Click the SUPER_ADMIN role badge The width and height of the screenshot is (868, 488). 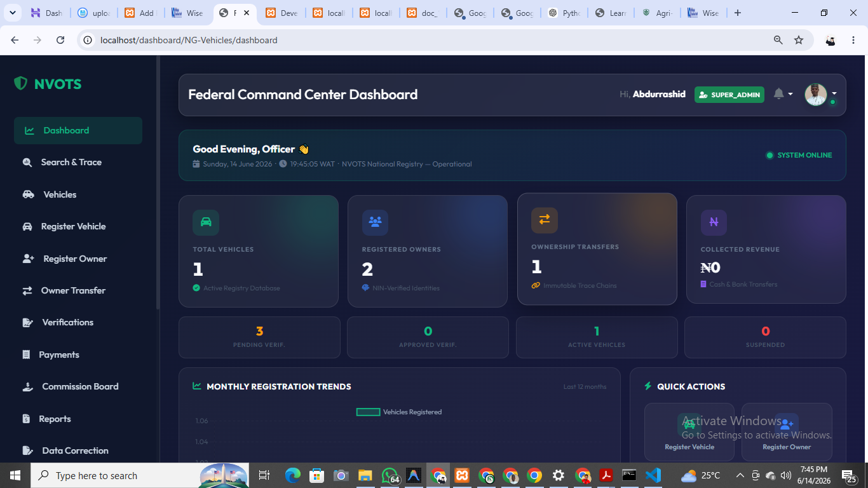click(x=729, y=95)
